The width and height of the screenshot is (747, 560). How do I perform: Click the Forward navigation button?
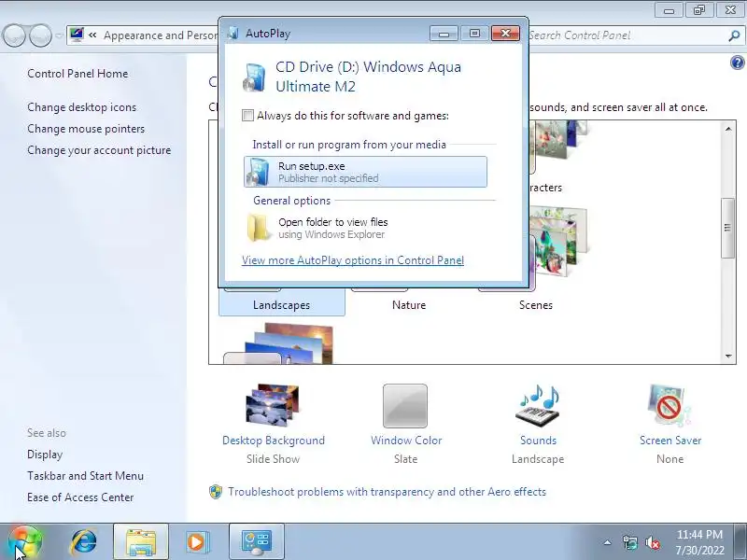(40, 35)
